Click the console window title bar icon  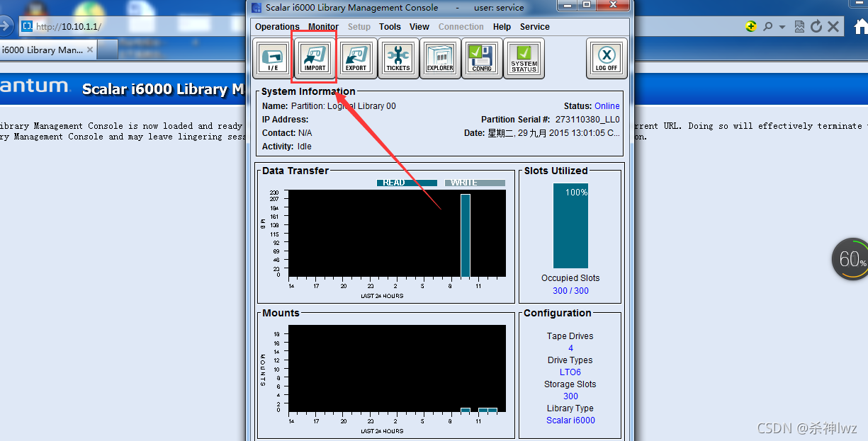257,8
